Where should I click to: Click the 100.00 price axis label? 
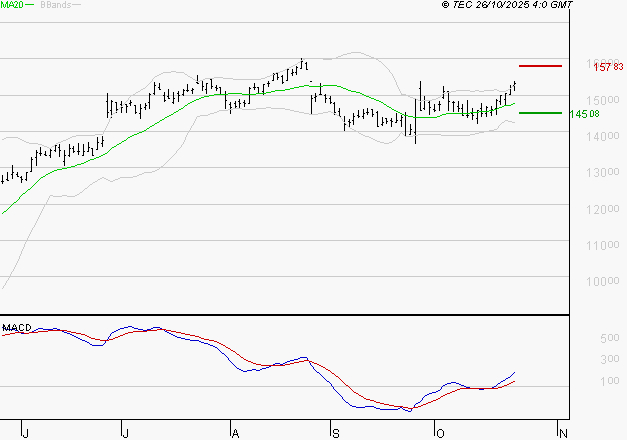(x=603, y=282)
